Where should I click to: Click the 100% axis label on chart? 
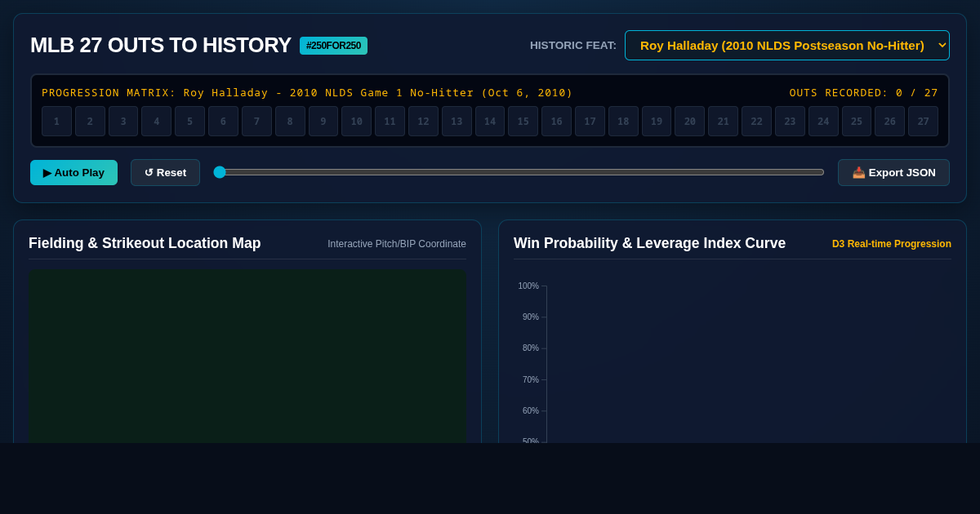(528, 286)
